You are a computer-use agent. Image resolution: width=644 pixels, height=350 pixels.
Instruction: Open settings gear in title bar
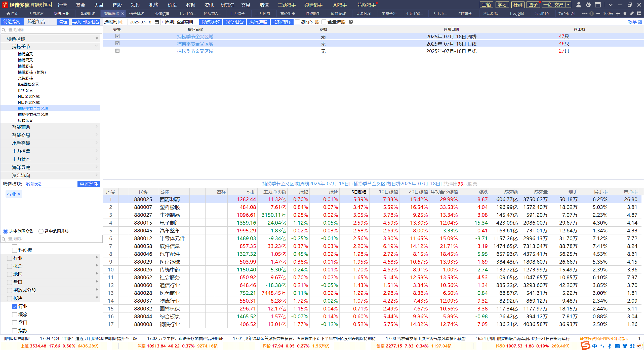(588, 5)
